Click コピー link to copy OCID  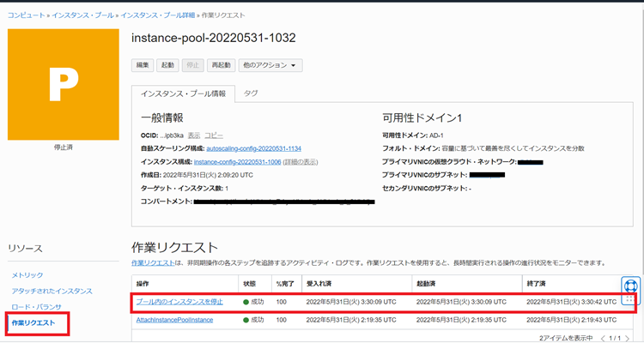[x=214, y=135]
